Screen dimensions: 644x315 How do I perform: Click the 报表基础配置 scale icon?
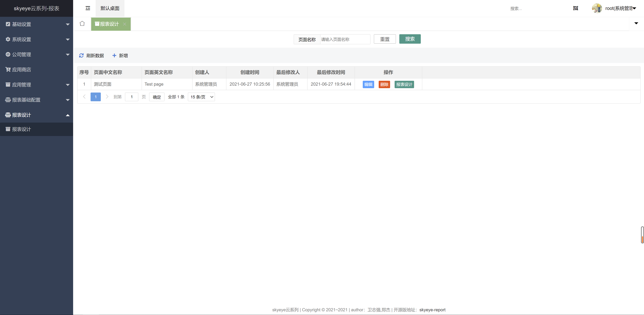8,100
